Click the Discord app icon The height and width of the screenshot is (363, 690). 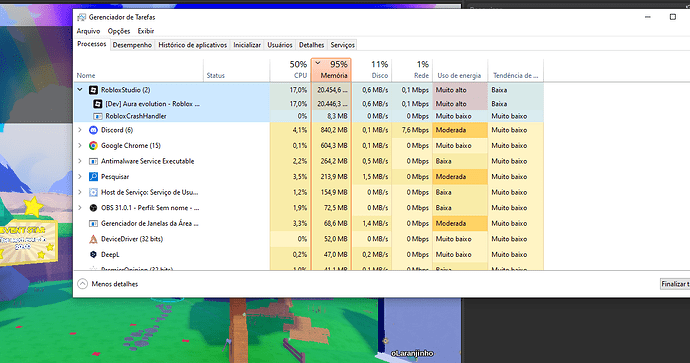point(93,130)
